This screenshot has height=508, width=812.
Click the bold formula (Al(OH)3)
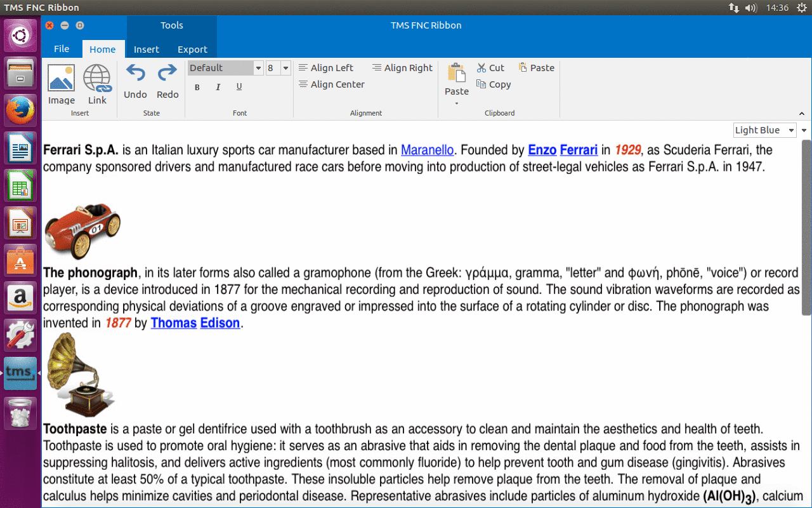tap(730, 497)
